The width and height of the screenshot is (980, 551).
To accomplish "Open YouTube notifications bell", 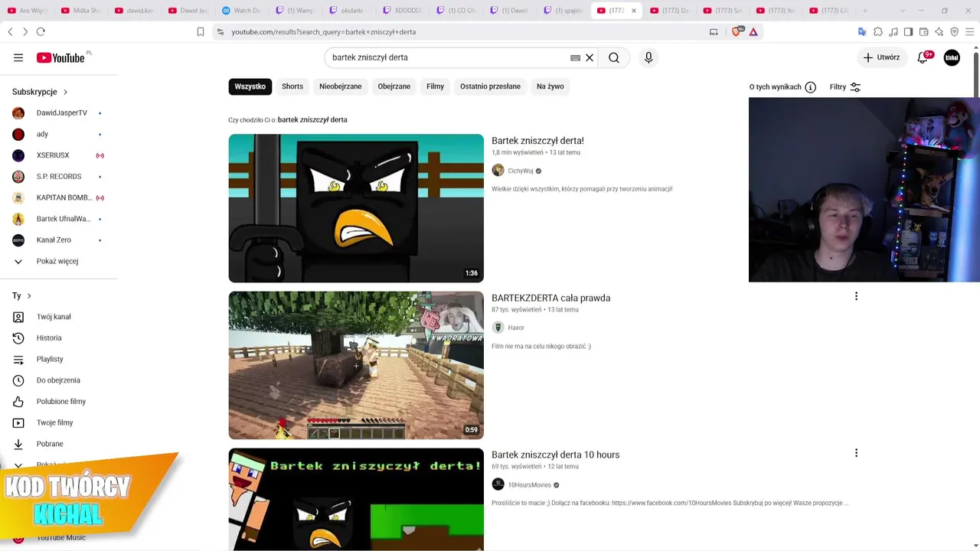I will [923, 57].
